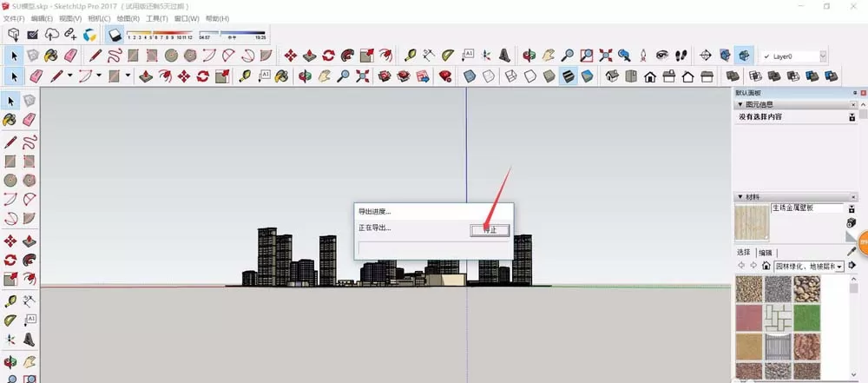The image size is (868, 383).
Task: Enable Monochrome face style
Action: point(587,76)
